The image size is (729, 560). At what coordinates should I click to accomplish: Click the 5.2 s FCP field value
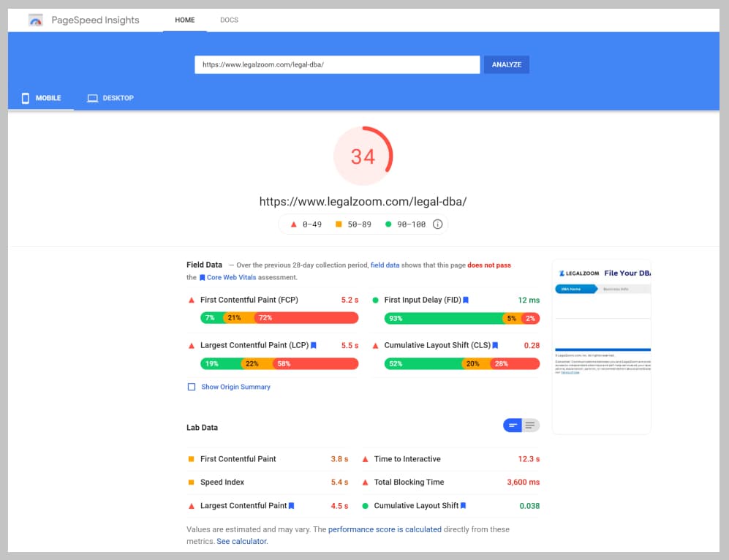350,300
